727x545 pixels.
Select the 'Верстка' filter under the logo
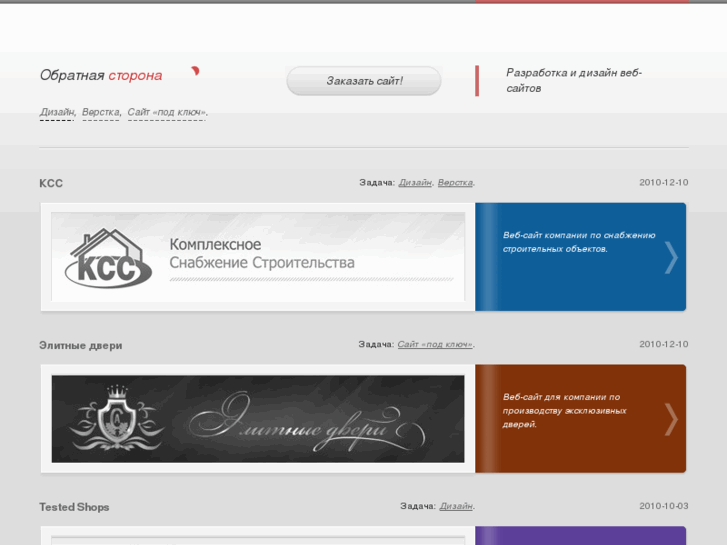[101, 112]
